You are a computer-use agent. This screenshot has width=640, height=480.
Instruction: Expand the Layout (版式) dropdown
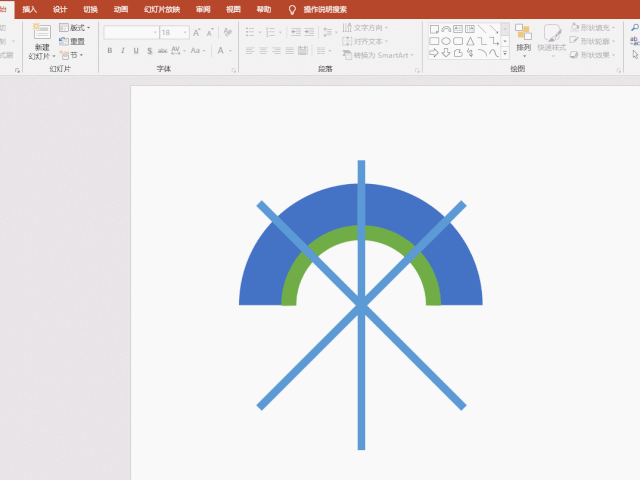coord(75,28)
